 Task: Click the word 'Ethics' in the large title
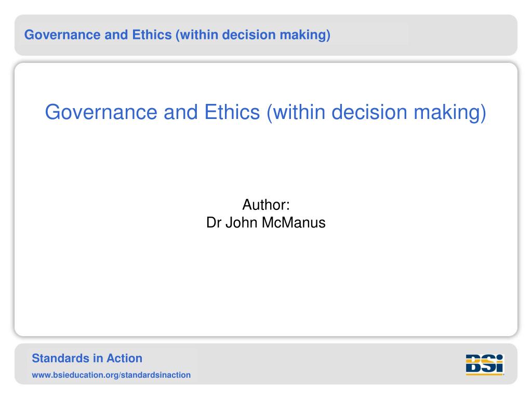(232, 112)
